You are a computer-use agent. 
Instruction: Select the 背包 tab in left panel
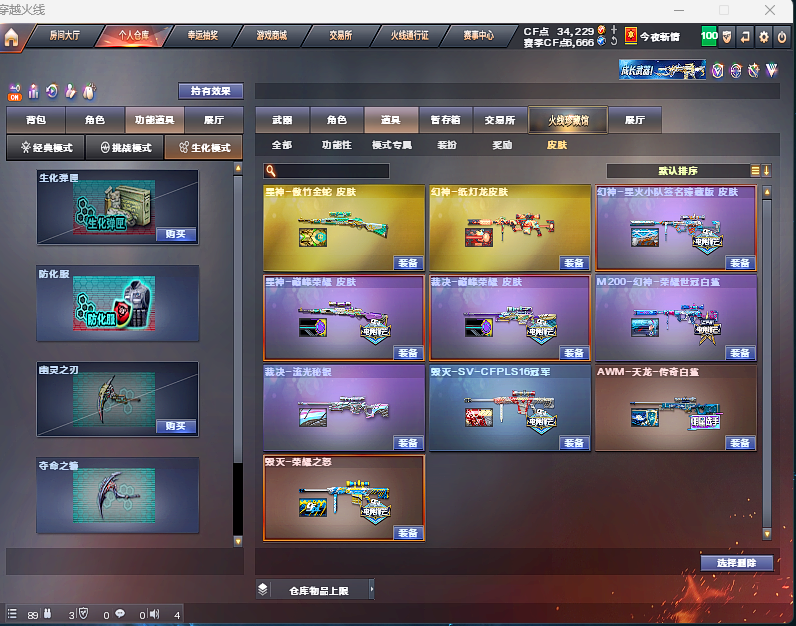pos(36,120)
